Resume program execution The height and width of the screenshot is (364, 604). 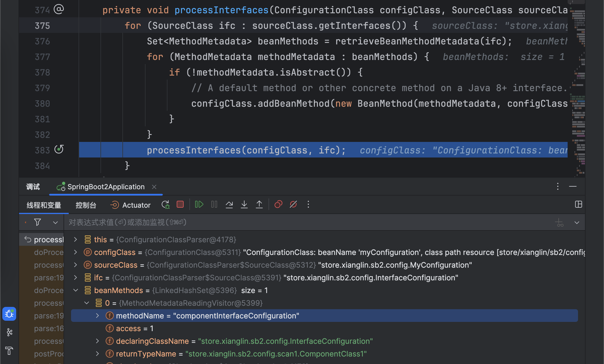(x=199, y=204)
